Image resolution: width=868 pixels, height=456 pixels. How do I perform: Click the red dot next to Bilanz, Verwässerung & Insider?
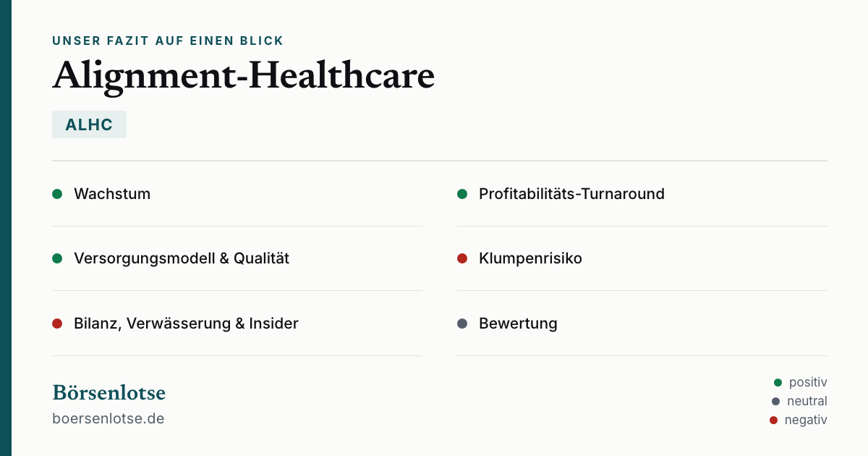(x=57, y=324)
